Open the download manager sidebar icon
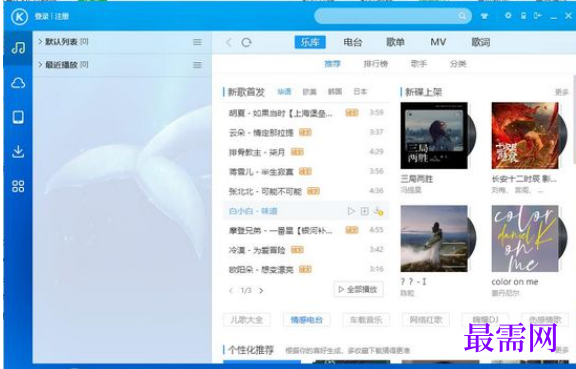 18,151
